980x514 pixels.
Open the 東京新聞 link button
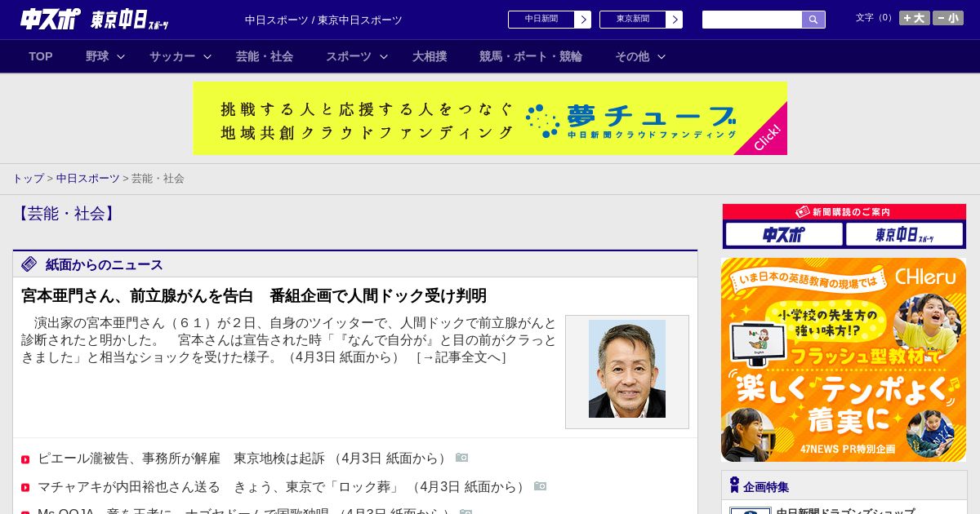633,20
